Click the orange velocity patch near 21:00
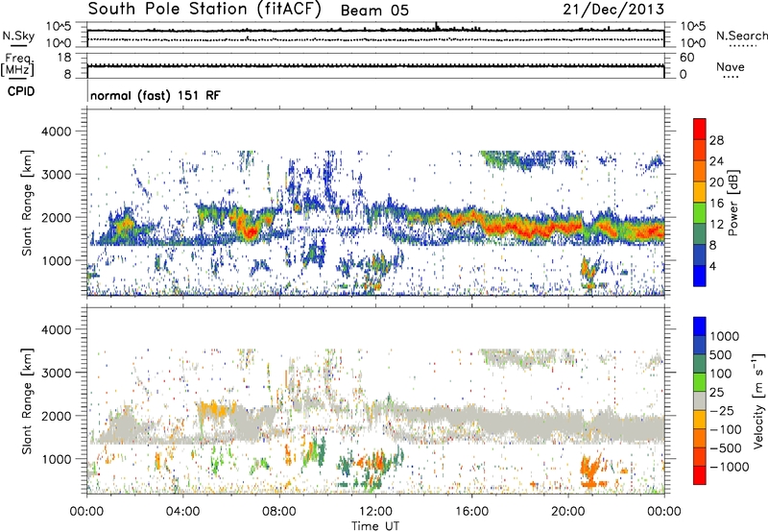This screenshot has height=532, width=768. (591, 469)
